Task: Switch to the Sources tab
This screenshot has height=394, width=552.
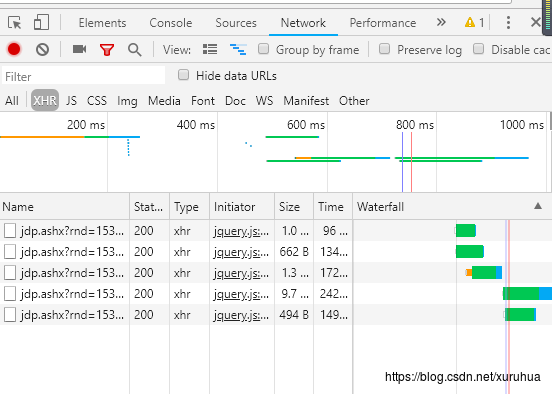Action: (x=236, y=23)
